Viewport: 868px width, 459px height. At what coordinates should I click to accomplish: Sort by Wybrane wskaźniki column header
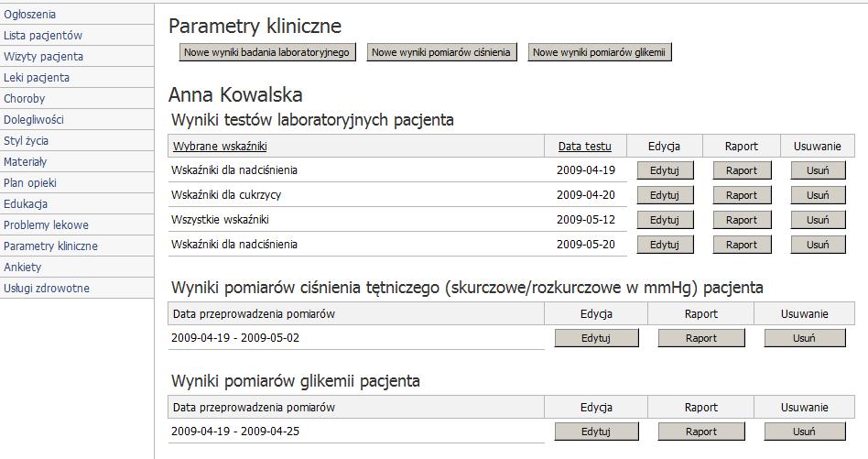pyautogui.click(x=220, y=147)
